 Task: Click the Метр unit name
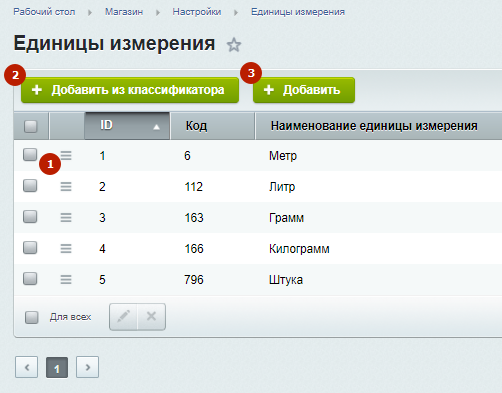[x=283, y=156]
